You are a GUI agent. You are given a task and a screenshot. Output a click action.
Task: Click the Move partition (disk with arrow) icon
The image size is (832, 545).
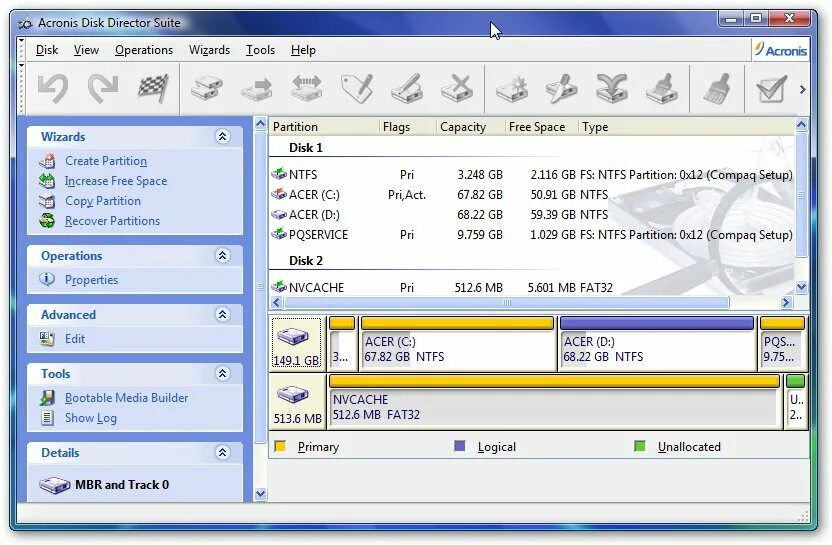coord(257,89)
